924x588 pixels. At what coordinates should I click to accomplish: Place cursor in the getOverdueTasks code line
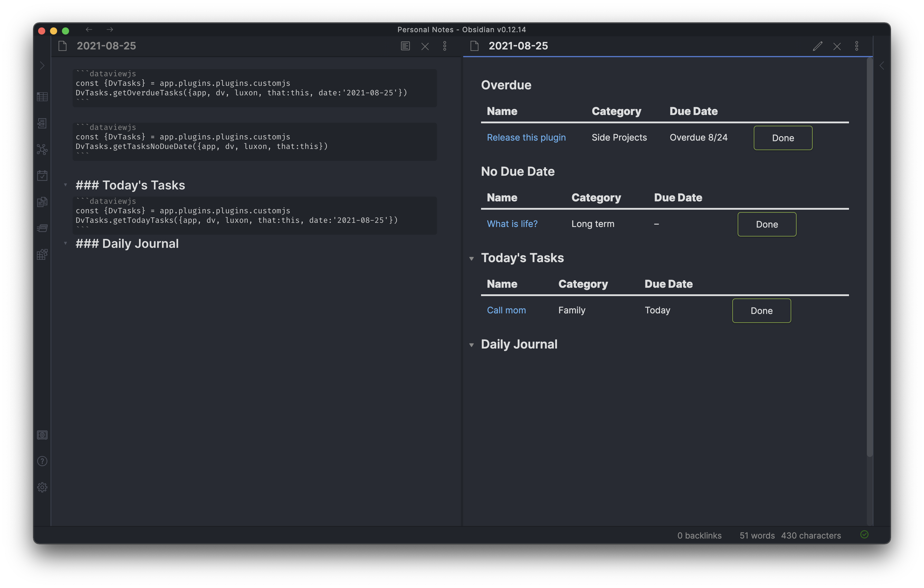pyautogui.click(x=241, y=93)
